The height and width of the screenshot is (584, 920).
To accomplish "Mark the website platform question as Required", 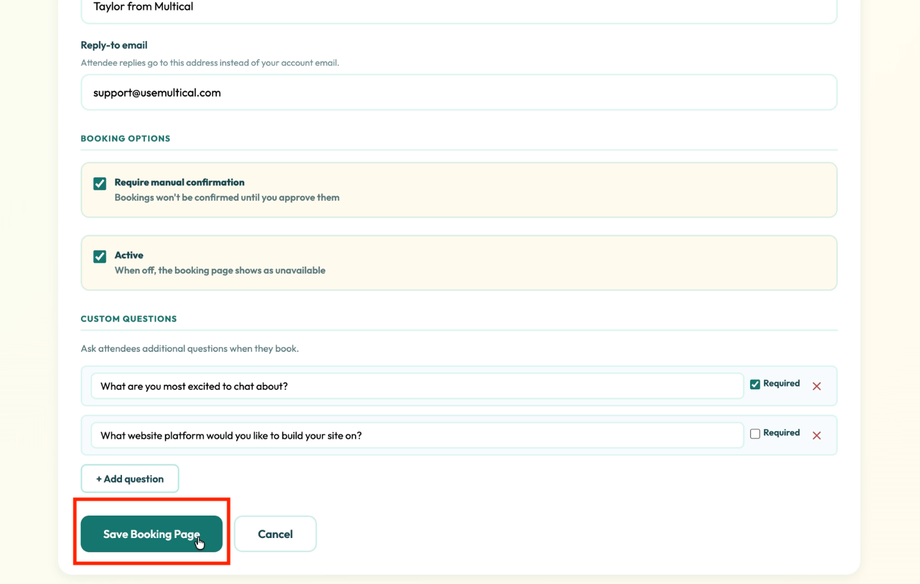I will coord(757,432).
